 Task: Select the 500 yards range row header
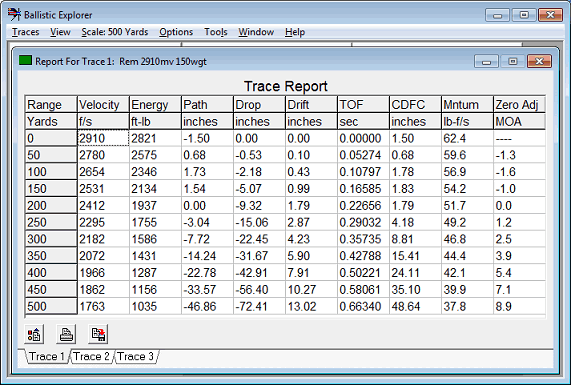(x=51, y=306)
